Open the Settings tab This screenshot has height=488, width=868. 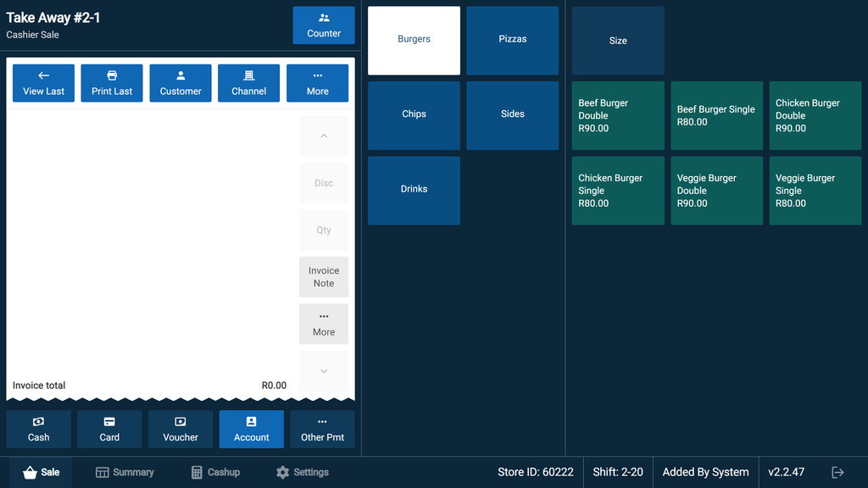[x=303, y=473]
